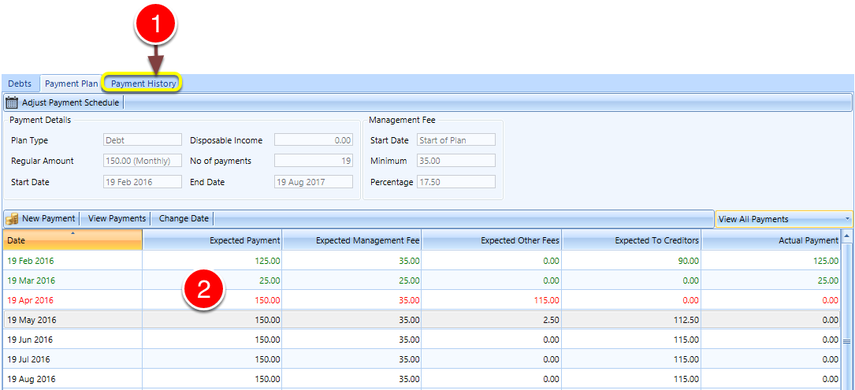Select the Payment Plan tab

(71, 84)
